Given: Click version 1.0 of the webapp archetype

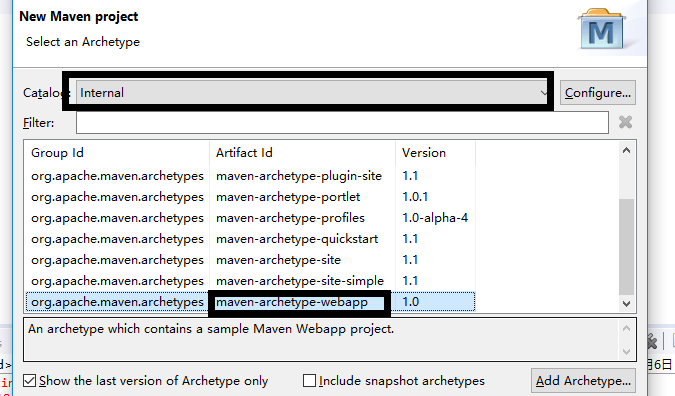Looking at the screenshot, I should pos(411,302).
